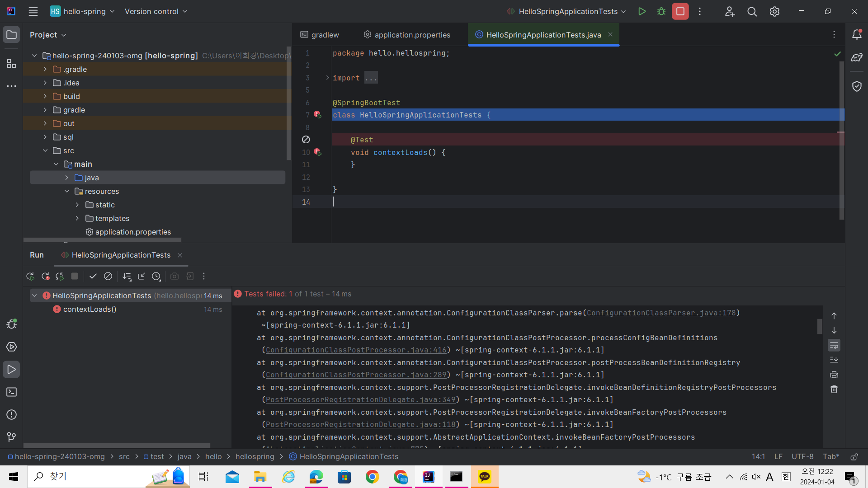
Task: Open PostProcessorRegistrationDelegate.java:118 link
Action: [361, 424]
